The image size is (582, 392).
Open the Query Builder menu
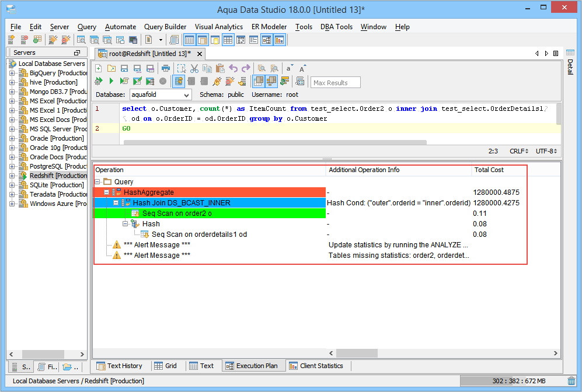click(x=165, y=27)
